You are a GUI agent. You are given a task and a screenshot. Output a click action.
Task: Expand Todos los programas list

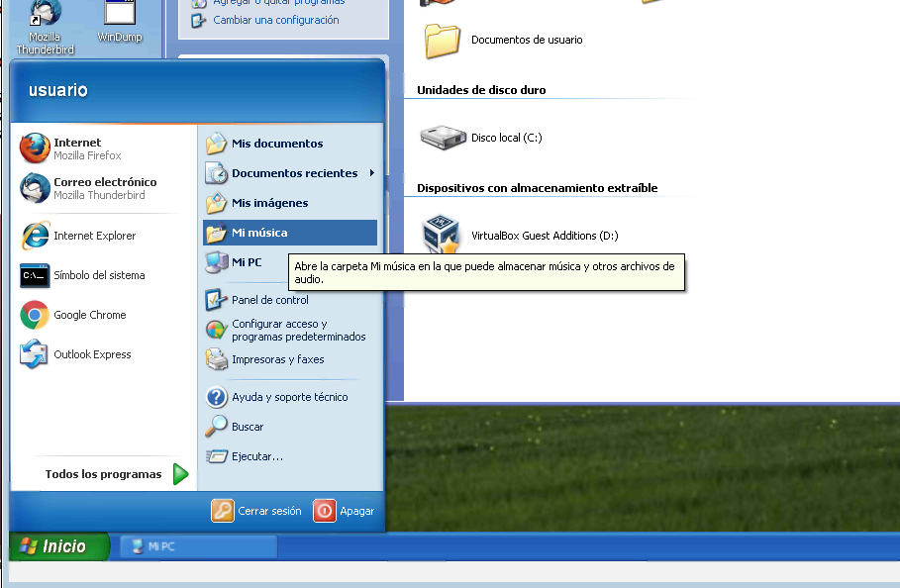pos(115,474)
